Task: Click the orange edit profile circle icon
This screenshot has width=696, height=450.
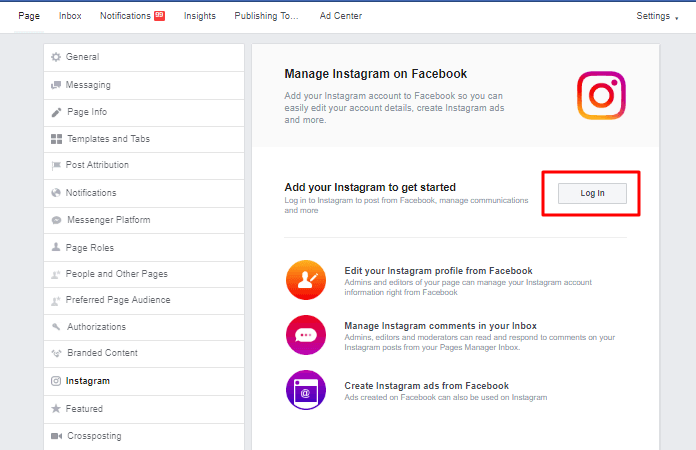Action: pyautogui.click(x=306, y=280)
